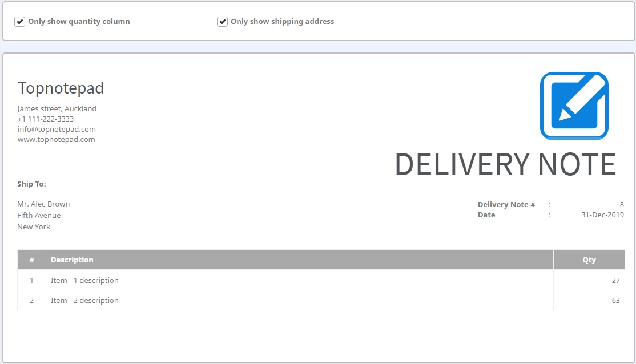Select the date value 31-Dec-2019

(602, 215)
